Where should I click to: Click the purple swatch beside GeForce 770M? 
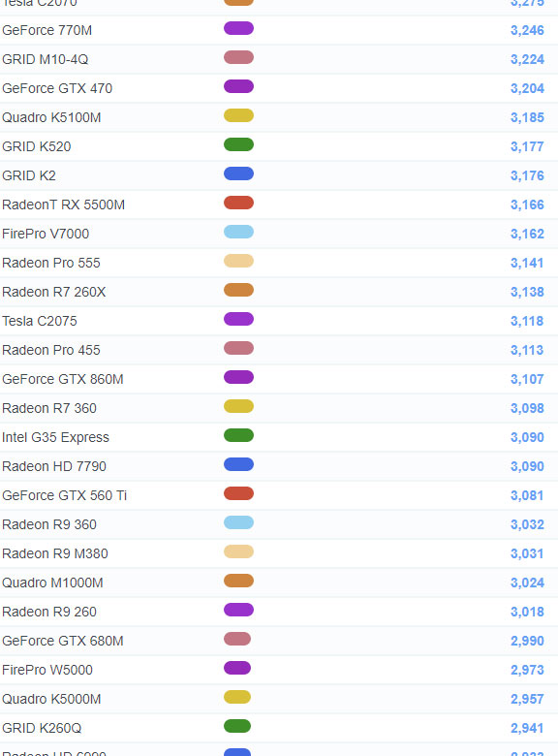(238, 28)
